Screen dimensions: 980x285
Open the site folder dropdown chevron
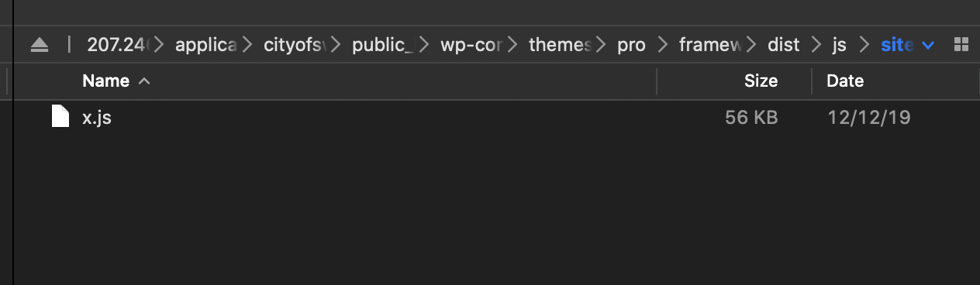pyautogui.click(x=928, y=46)
